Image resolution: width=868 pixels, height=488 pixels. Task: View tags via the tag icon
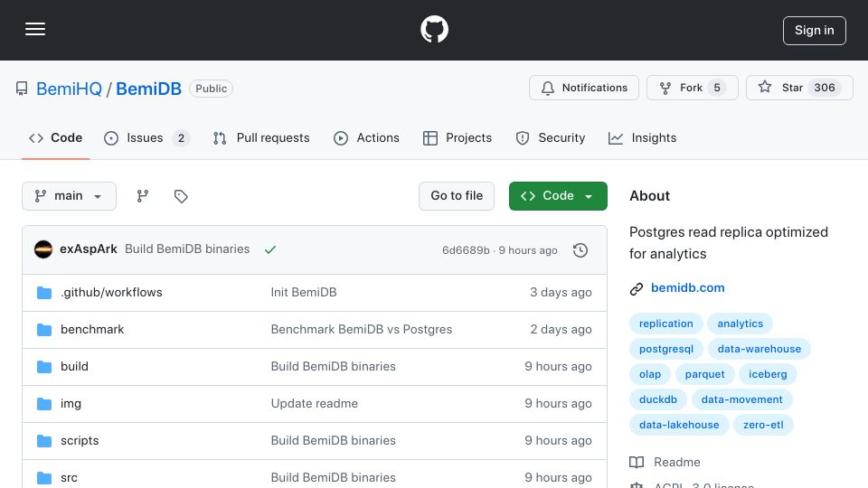pos(181,196)
